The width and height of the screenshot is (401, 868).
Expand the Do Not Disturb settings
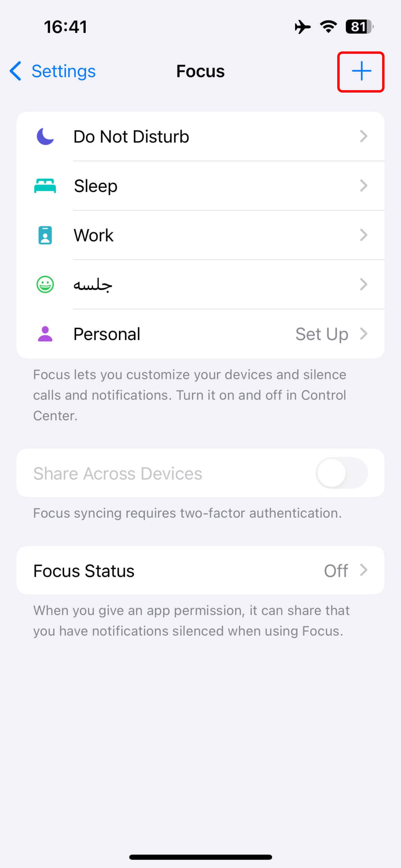pyautogui.click(x=201, y=136)
